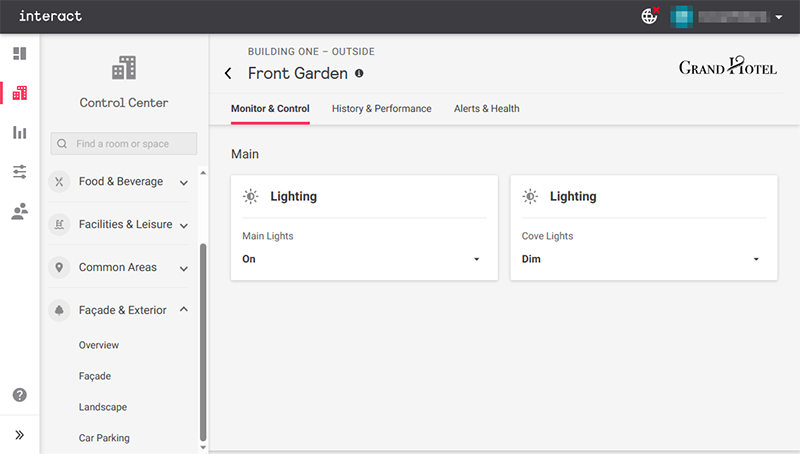Click the info icon beside Front Garden
Viewport: 800px width, 454px height.
point(359,73)
